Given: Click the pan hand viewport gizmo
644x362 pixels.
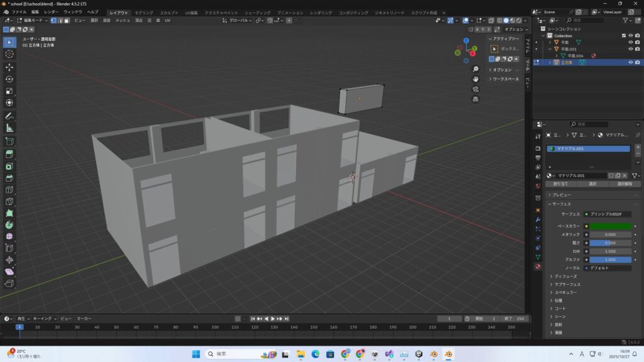Looking at the screenshot, I should (x=476, y=79).
